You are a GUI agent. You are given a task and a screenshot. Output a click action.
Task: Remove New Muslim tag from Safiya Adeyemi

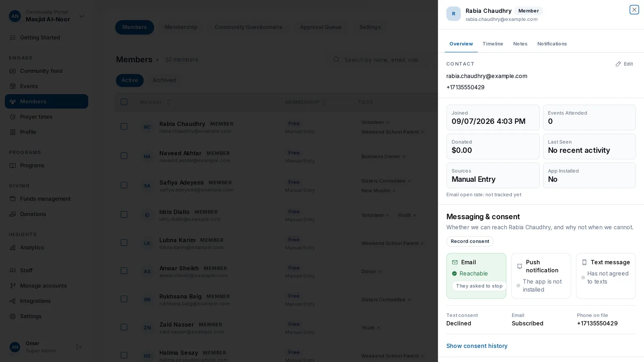(x=394, y=191)
